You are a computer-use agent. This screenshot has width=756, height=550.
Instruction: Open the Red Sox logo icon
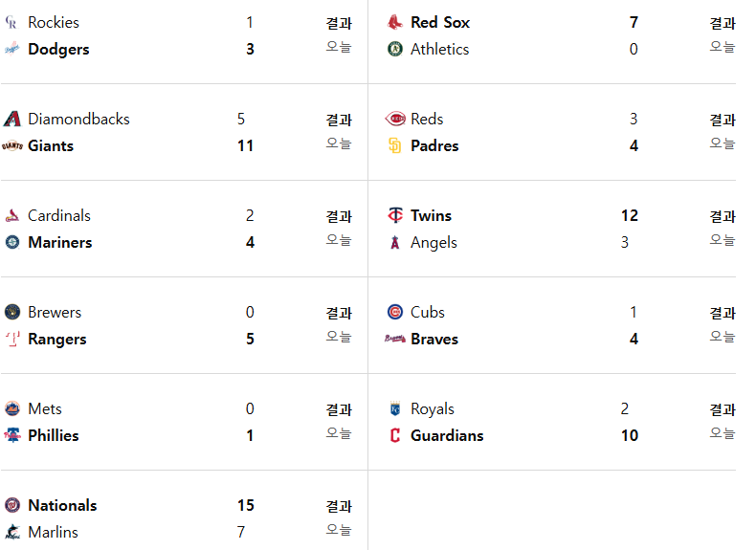[395, 22]
